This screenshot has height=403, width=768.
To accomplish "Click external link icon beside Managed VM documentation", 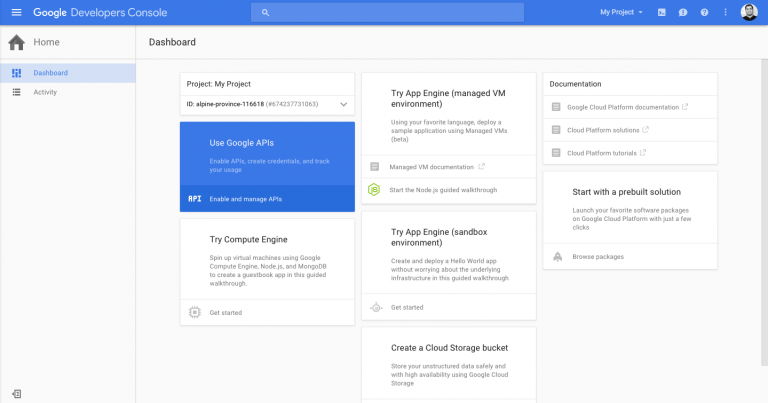I will tap(481, 166).
